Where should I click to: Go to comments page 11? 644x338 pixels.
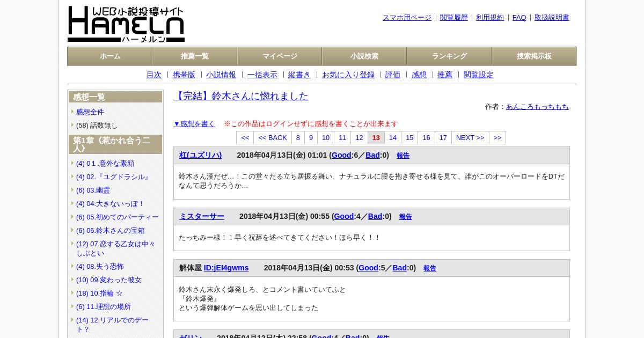[x=342, y=138]
